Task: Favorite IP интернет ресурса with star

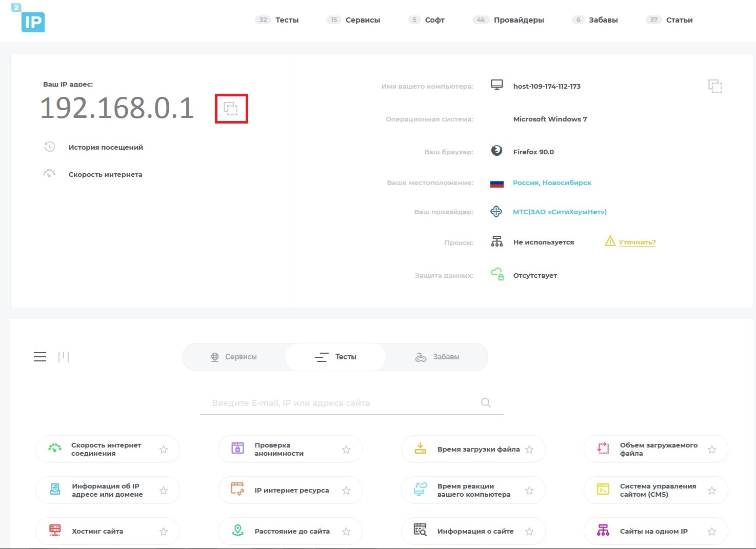Action: pyautogui.click(x=346, y=491)
